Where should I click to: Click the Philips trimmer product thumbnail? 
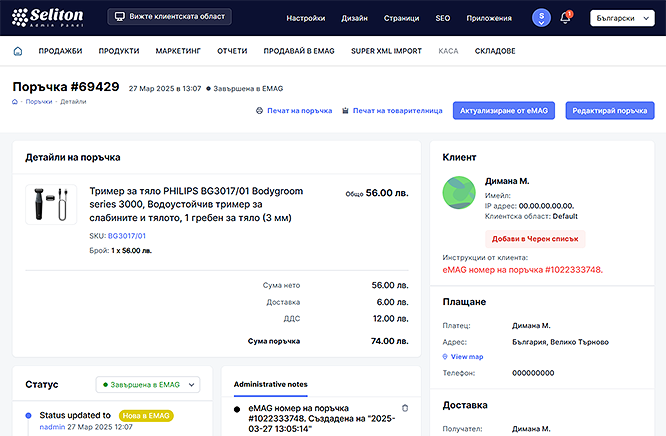(51, 204)
